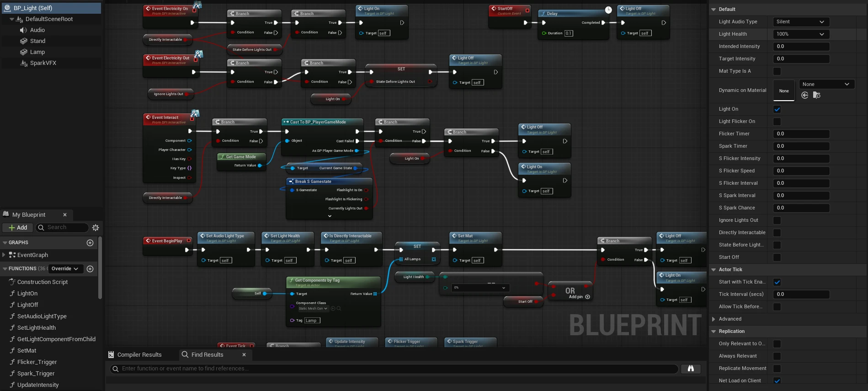Enable the Light Flicker On checkbox
Screen dimensions: 868x391
(777, 122)
